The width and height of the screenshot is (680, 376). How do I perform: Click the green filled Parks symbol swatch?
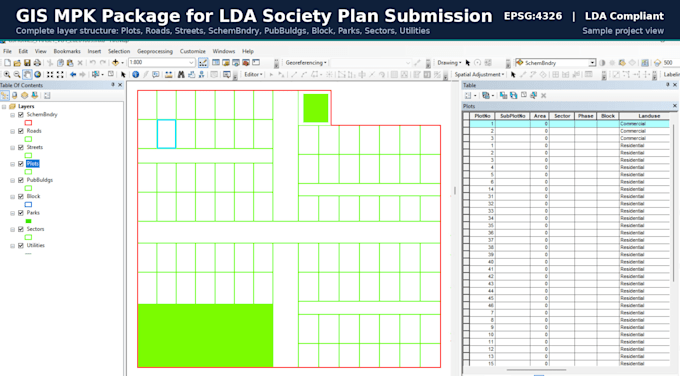28,221
